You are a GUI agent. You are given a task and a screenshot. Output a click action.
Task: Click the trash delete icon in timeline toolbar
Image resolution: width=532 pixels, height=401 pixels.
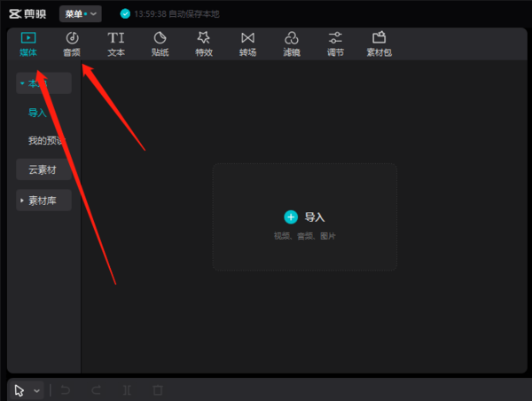tap(157, 390)
